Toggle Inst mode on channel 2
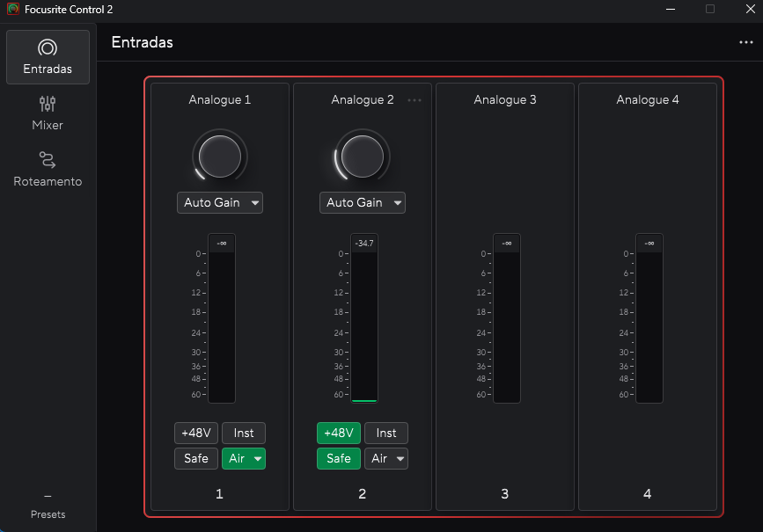 386,433
